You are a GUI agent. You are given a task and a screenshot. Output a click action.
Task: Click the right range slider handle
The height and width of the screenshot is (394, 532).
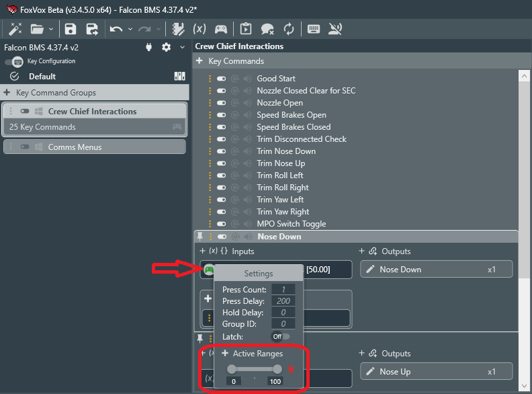pos(277,369)
